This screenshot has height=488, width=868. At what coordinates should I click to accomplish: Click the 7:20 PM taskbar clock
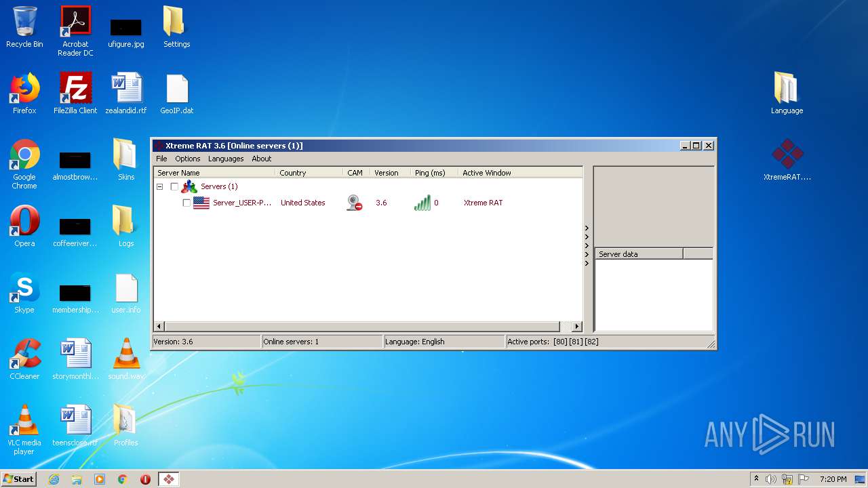click(x=833, y=479)
